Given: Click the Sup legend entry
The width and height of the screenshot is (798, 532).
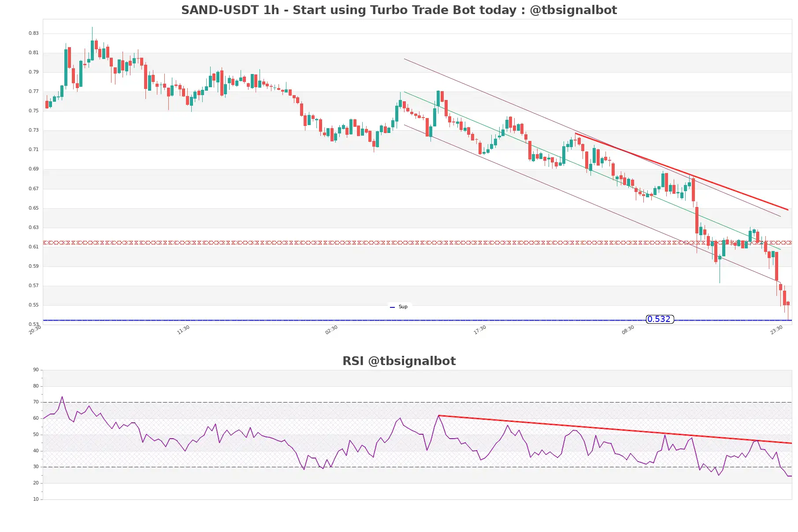Looking at the screenshot, I should 399,307.
